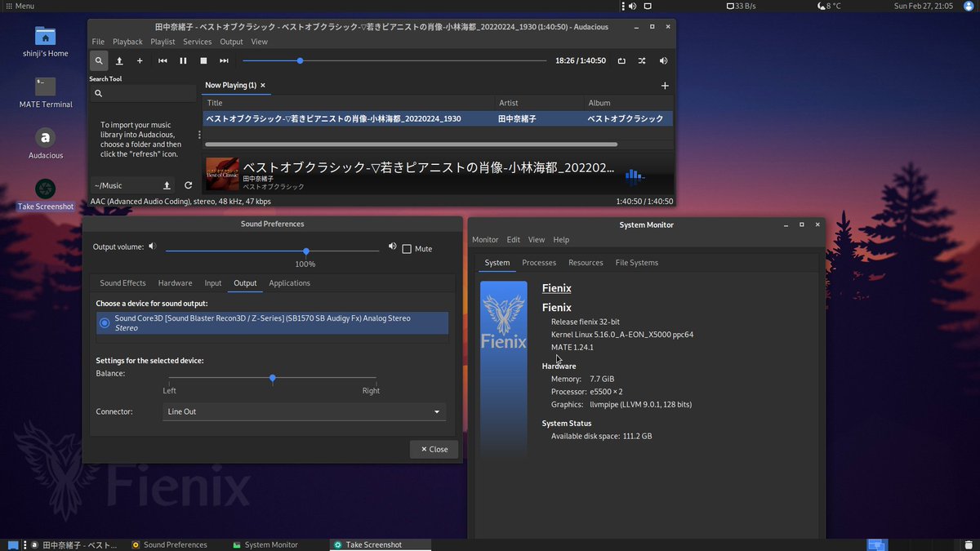Click the low volume speaker icon beside Output volume
Screen dimensions: 980x551
[x=152, y=247]
